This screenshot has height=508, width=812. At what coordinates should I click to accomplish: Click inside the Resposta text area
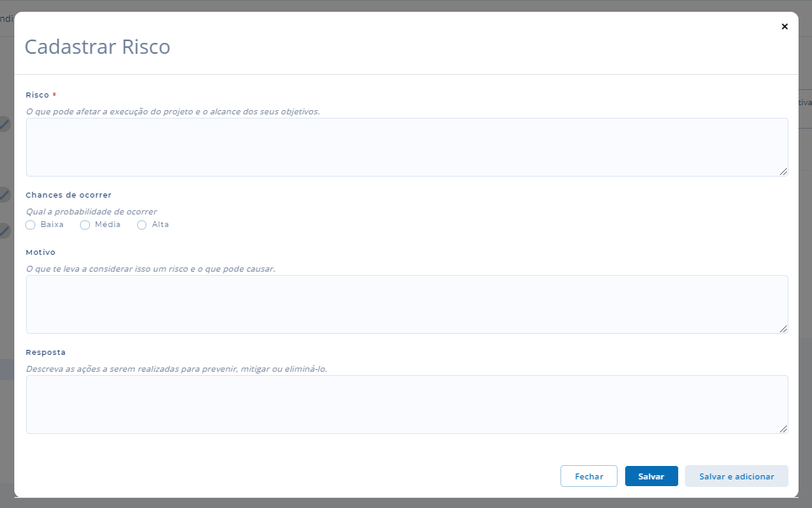406,405
